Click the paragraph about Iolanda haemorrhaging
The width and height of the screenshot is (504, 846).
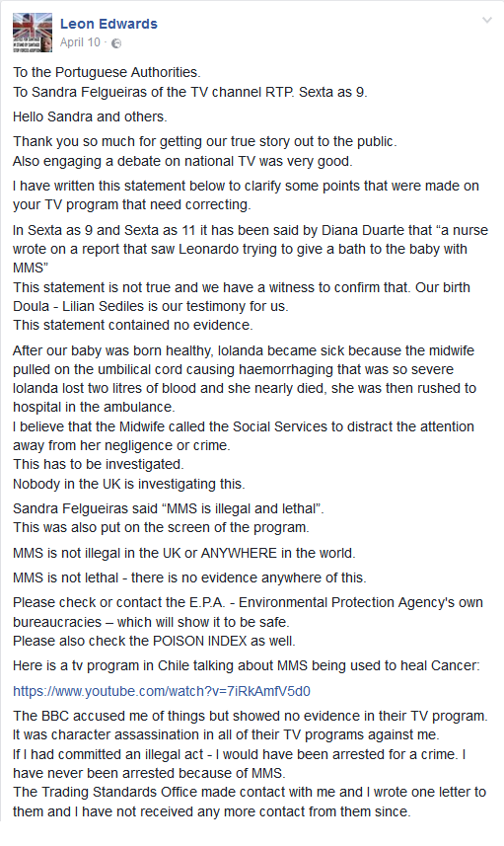coord(245,379)
